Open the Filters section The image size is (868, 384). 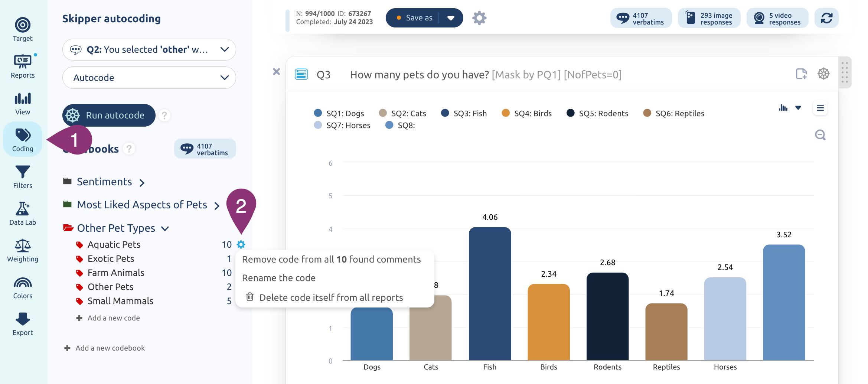tap(23, 177)
